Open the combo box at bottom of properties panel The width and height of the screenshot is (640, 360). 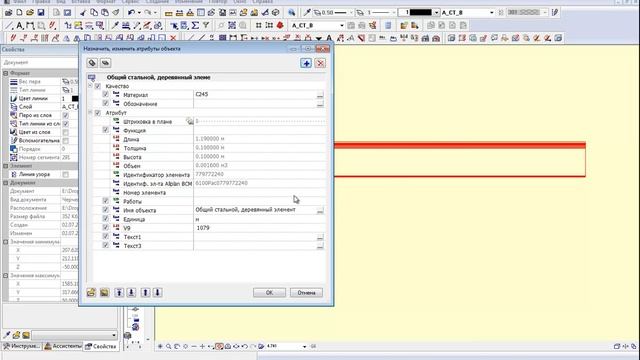75,335
